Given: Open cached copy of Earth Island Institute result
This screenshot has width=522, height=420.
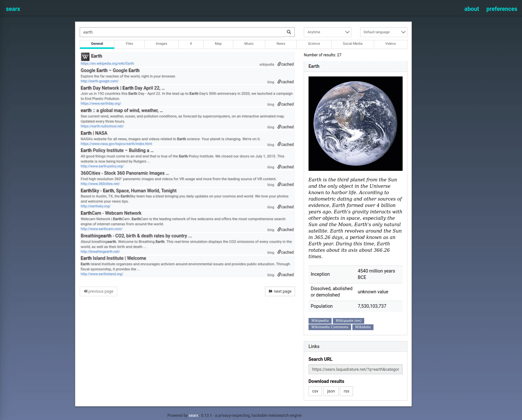Looking at the screenshot, I should (285, 275).
